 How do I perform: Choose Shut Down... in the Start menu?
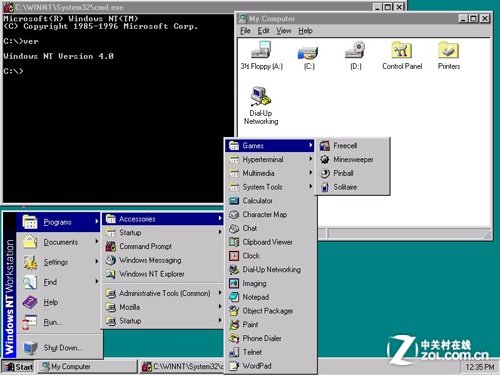point(59,348)
